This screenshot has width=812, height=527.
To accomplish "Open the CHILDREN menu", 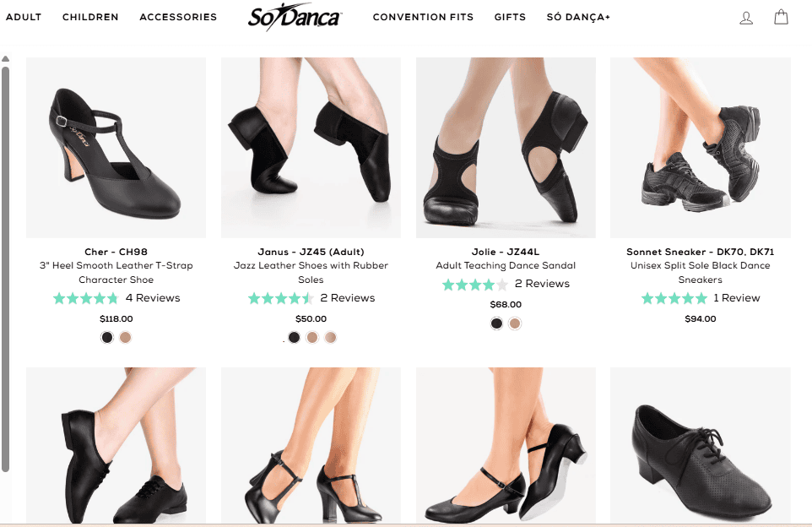I will pyautogui.click(x=90, y=16).
